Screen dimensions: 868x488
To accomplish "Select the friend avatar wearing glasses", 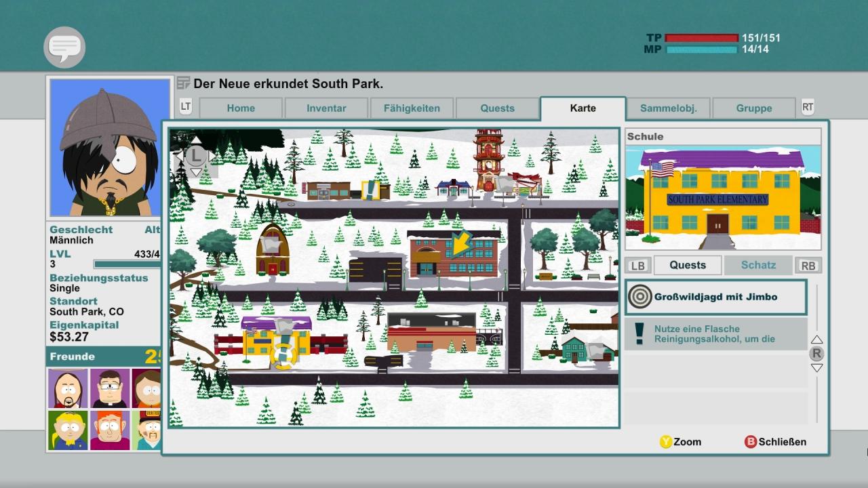I will coord(110,388).
